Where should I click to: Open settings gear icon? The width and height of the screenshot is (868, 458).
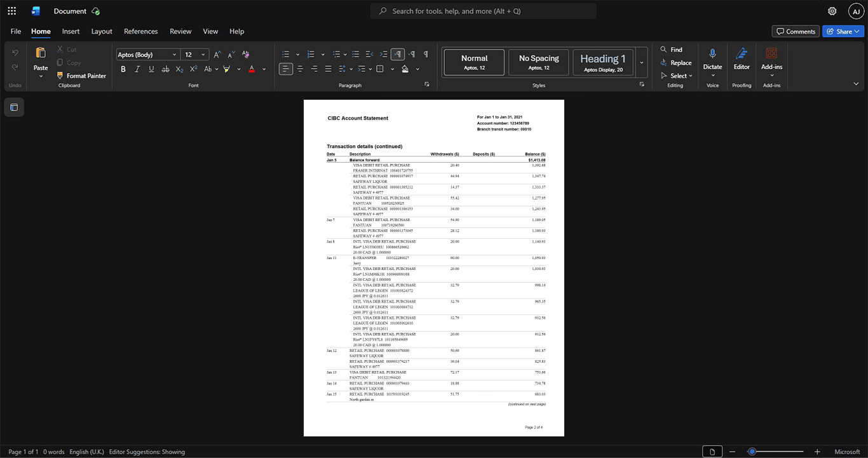click(832, 11)
